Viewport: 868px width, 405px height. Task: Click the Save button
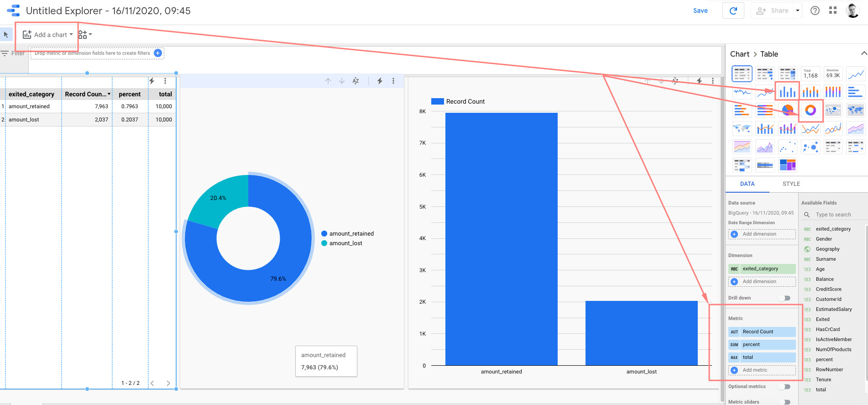[x=700, y=11]
